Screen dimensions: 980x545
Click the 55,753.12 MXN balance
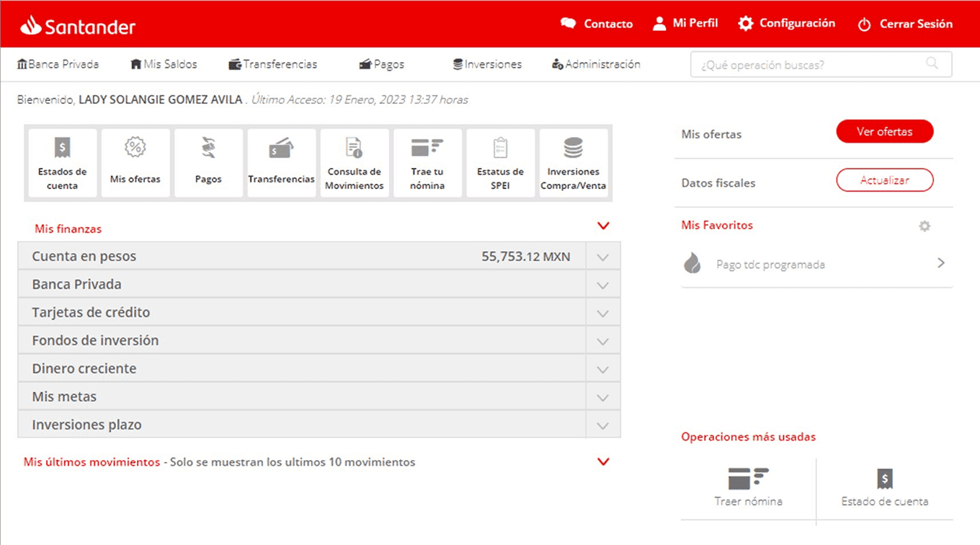point(526,257)
